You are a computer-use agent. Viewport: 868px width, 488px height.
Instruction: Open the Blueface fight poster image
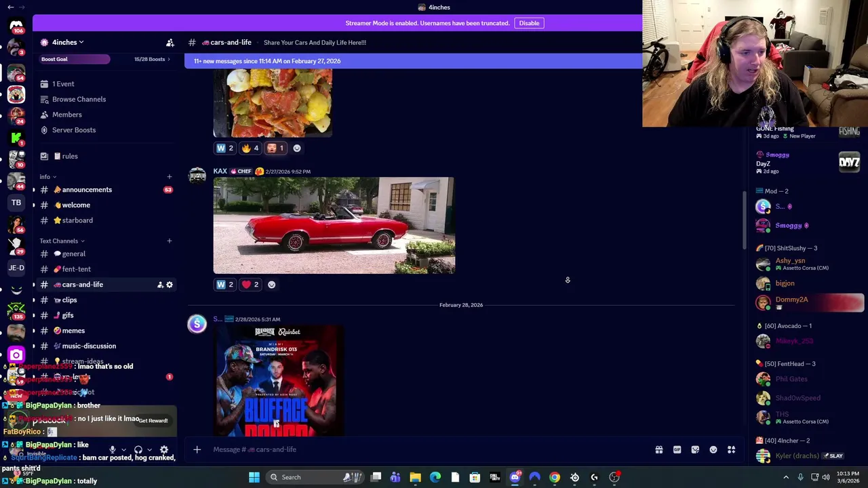(x=279, y=381)
